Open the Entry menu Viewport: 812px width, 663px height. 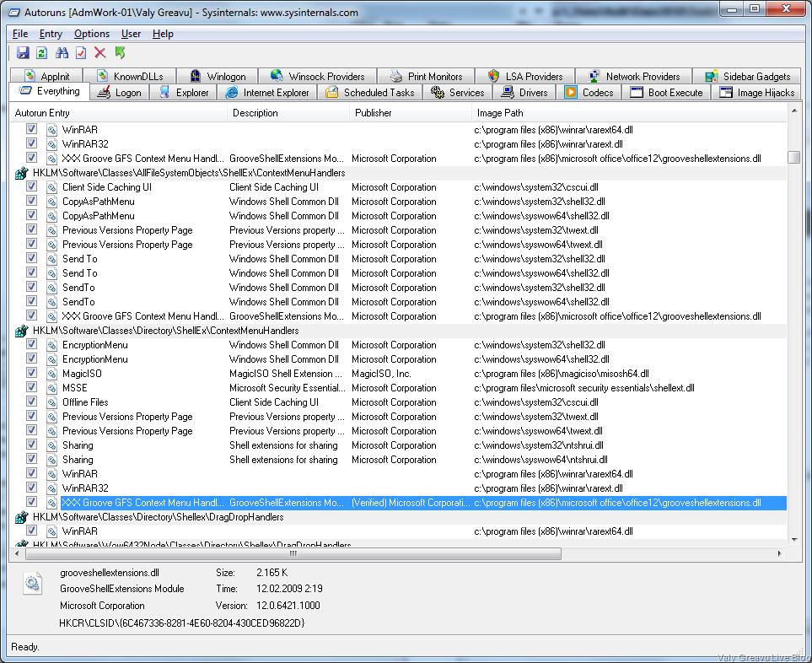tap(51, 34)
